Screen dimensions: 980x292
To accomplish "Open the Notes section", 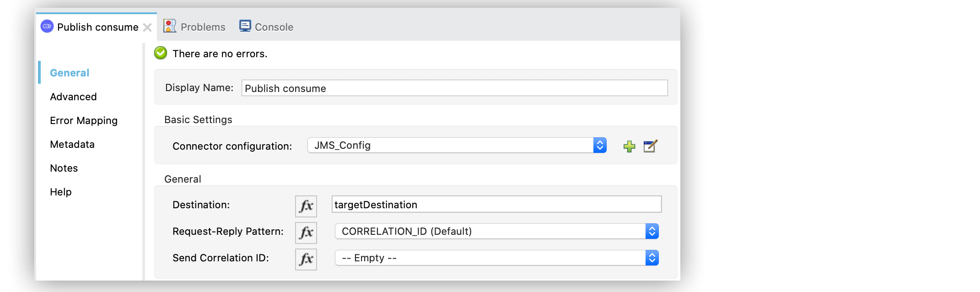I will pyautogui.click(x=63, y=168).
